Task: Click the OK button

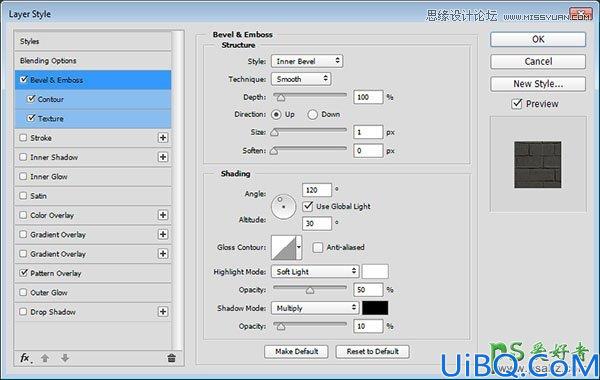Action: 538,39
